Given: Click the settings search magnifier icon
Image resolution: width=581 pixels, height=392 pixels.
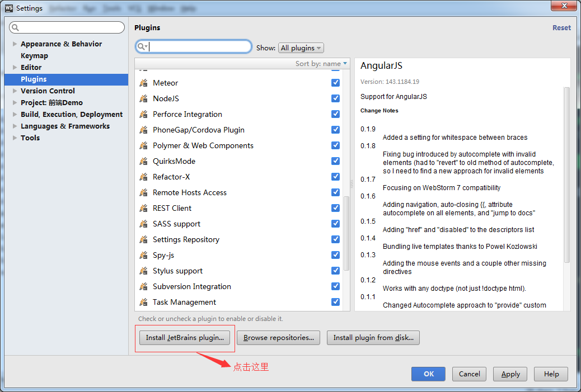Looking at the screenshot, I should tap(15, 27).
